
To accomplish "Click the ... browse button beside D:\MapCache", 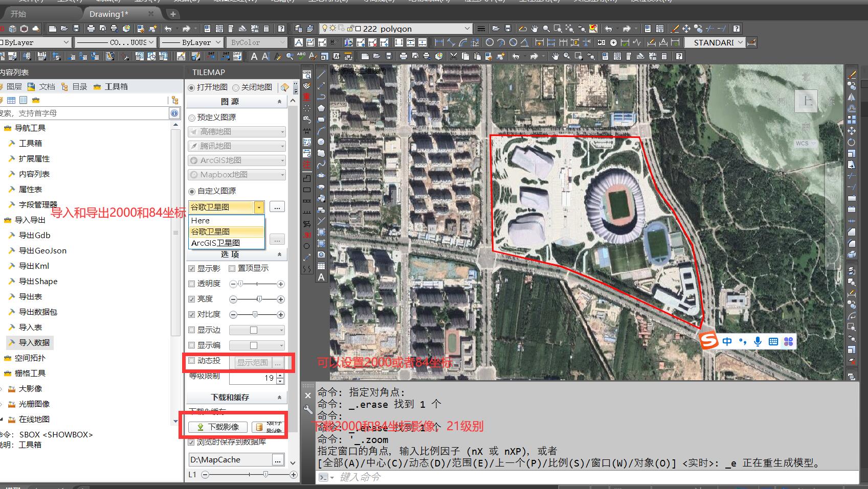I will (x=278, y=460).
